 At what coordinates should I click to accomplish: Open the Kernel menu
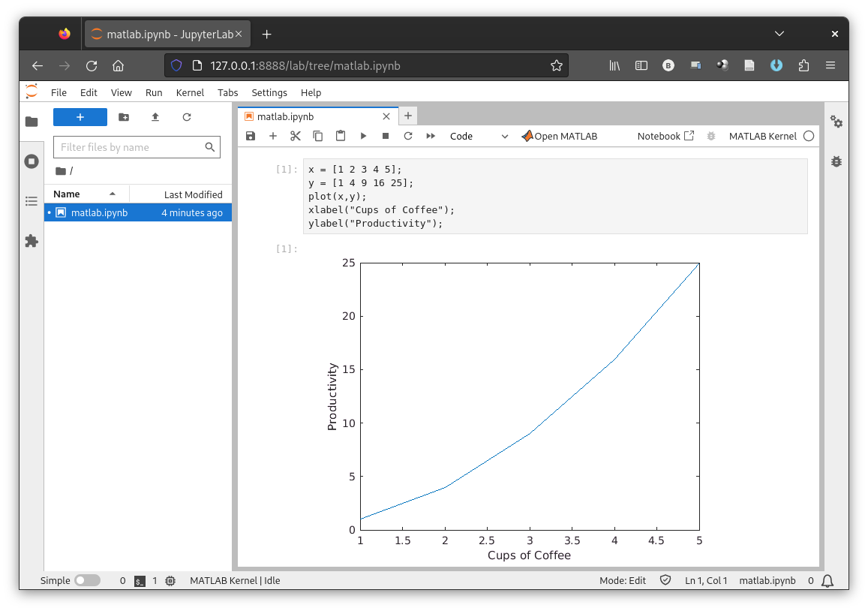190,92
